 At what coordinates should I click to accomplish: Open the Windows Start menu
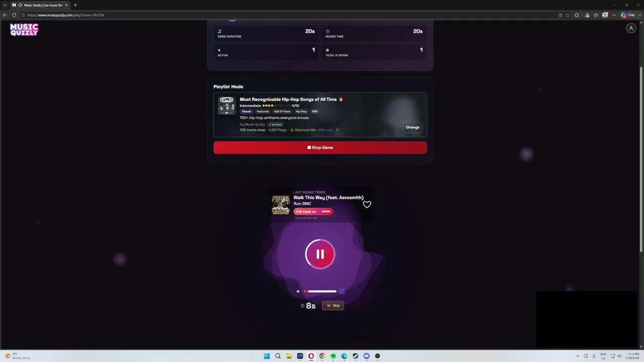point(267,356)
